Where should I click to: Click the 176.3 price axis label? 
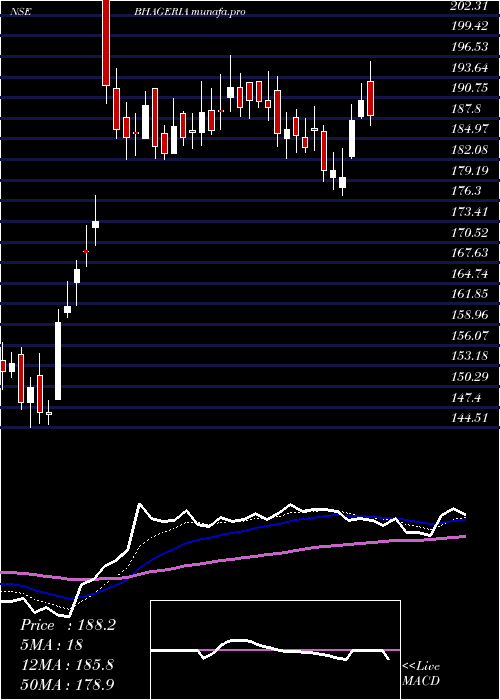click(467, 191)
